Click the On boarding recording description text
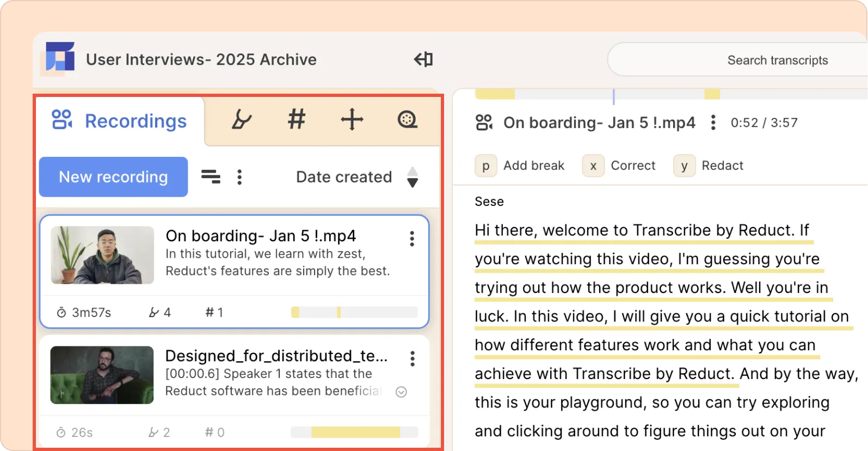Viewport: 868px width, 451px height. [278, 263]
